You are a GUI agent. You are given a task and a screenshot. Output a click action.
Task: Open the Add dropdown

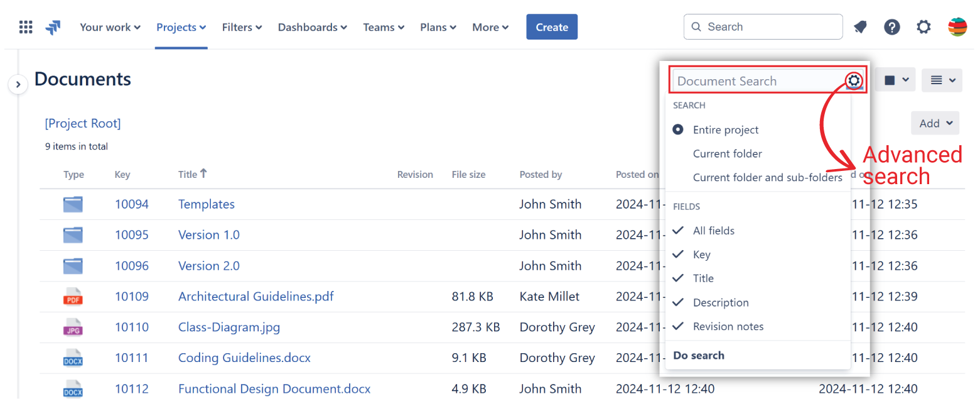[x=935, y=123]
